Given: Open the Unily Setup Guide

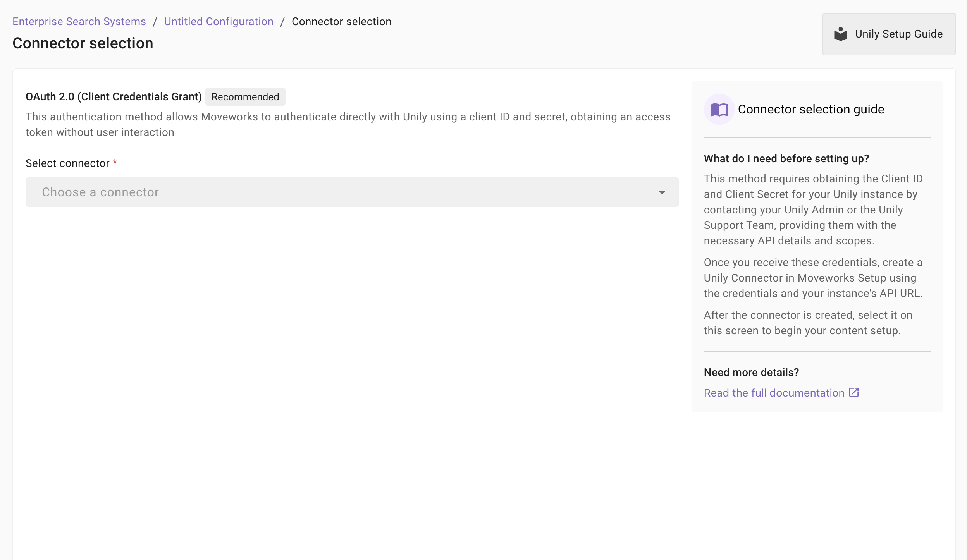Looking at the screenshot, I should click(x=889, y=34).
